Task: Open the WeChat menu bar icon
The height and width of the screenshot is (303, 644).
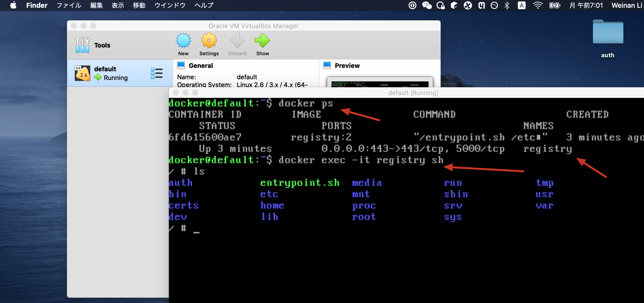Action: pyautogui.click(x=427, y=5)
